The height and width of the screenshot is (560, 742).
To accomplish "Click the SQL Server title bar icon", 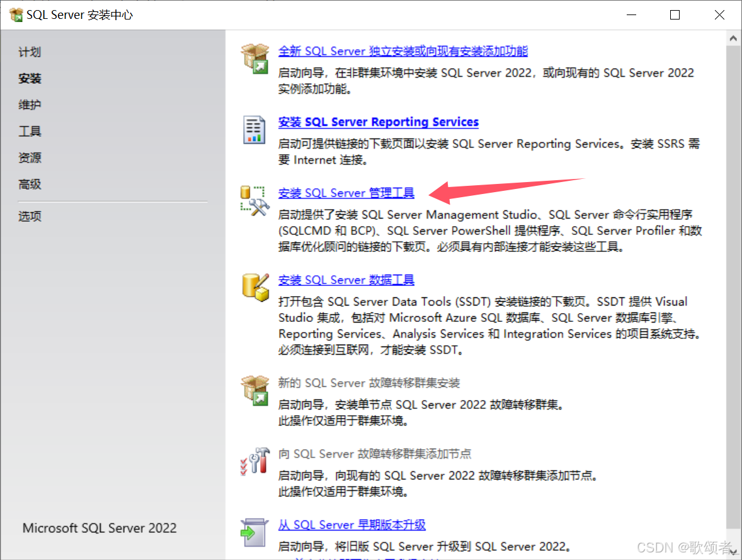I will pos(16,14).
